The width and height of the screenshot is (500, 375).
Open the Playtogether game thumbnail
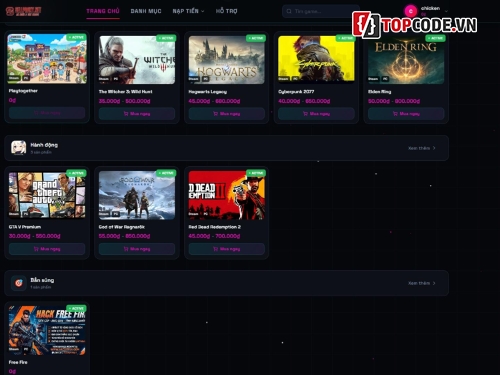pyautogui.click(x=47, y=59)
